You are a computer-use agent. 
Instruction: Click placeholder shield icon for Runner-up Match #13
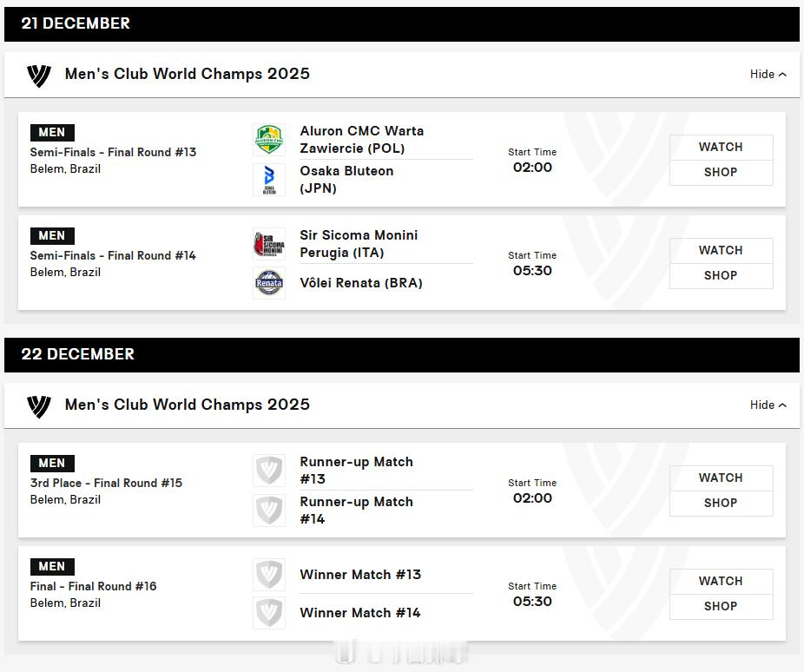[269, 471]
